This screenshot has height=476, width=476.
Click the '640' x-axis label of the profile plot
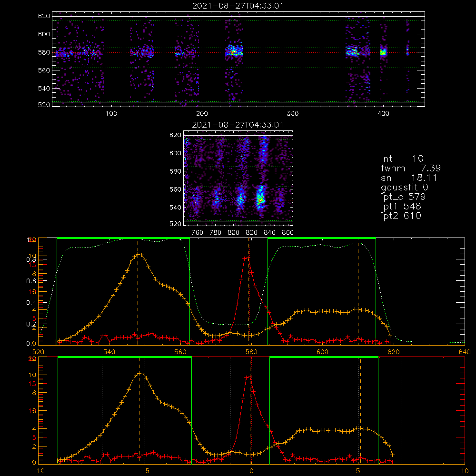point(465,352)
